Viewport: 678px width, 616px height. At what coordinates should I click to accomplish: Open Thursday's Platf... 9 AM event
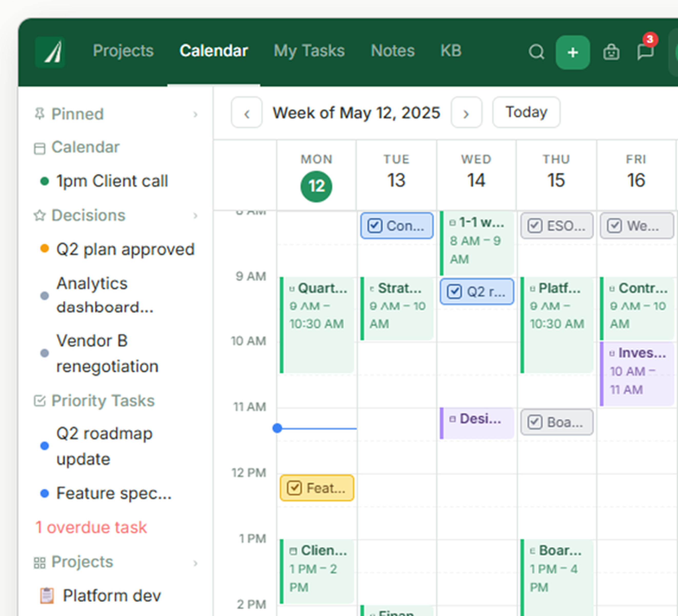557,325
